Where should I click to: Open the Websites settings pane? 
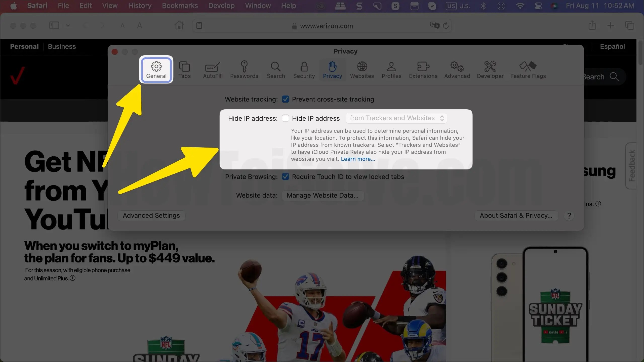pos(362,70)
